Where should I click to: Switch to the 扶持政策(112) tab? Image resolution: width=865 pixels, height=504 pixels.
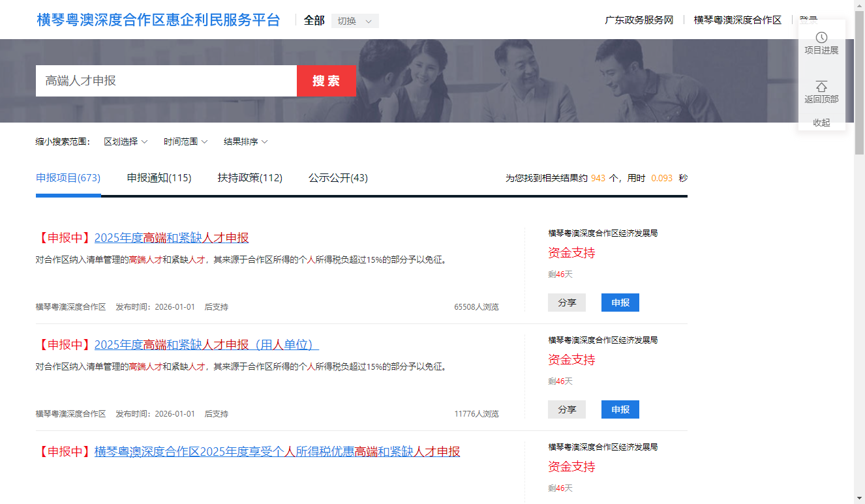[250, 178]
